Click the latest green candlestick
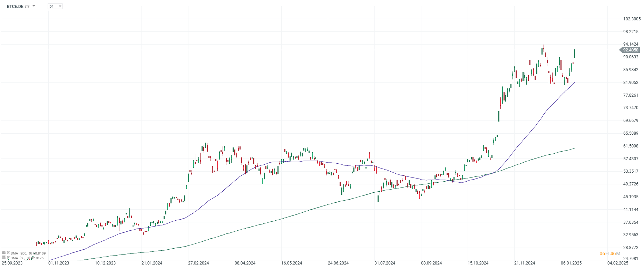The width and height of the screenshot is (644, 269). pyautogui.click(x=575, y=54)
